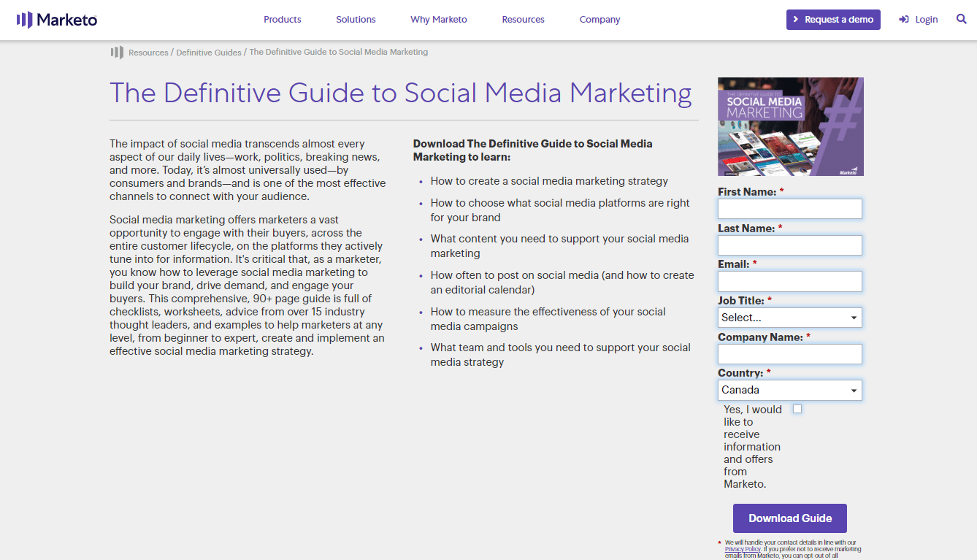
Task: Click the page title heading text
Action: pyautogui.click(x=401, y=93)
